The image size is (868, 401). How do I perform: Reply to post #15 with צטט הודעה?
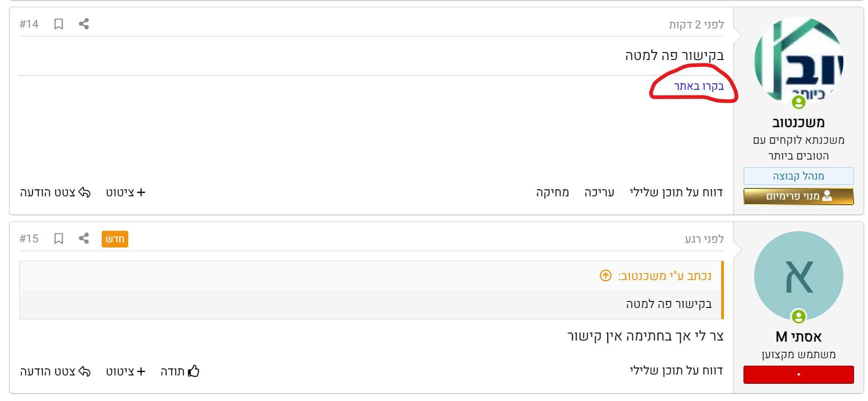(55, 371)
